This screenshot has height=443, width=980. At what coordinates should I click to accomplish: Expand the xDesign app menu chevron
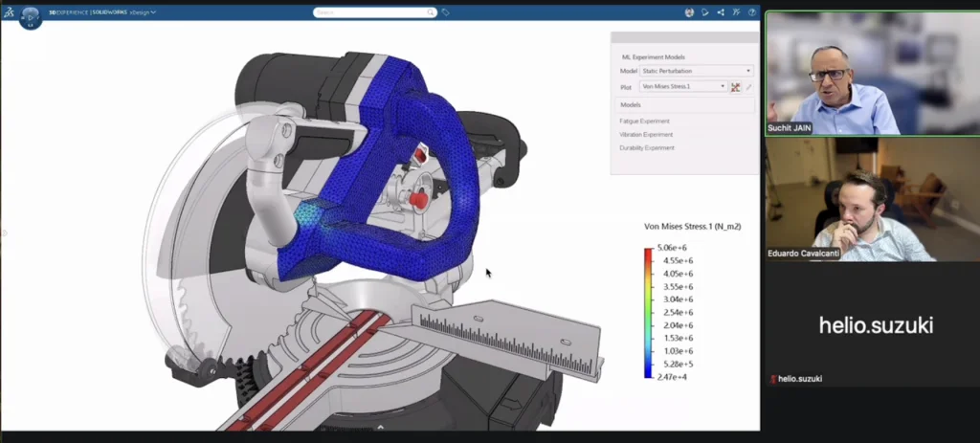154,12
